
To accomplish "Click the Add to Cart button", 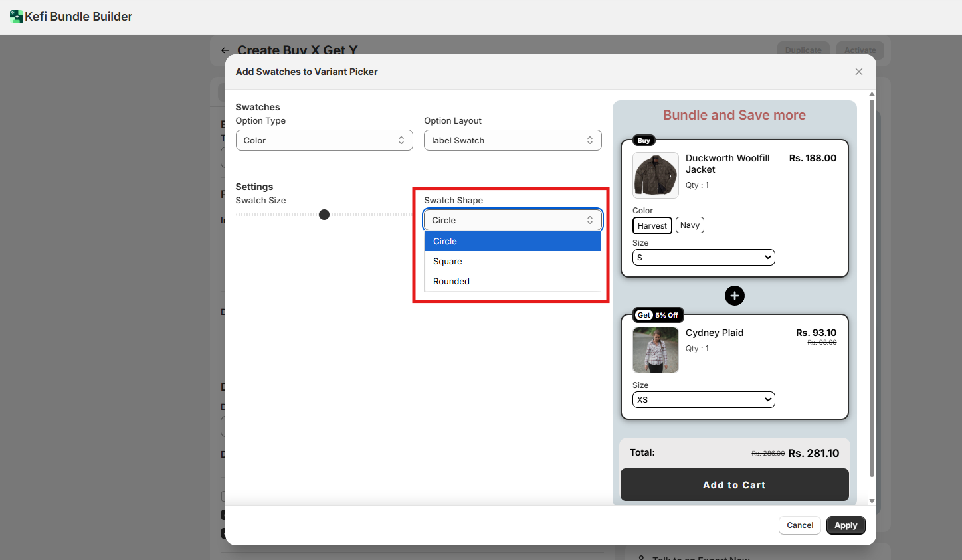I will click(x=734, y=485).
